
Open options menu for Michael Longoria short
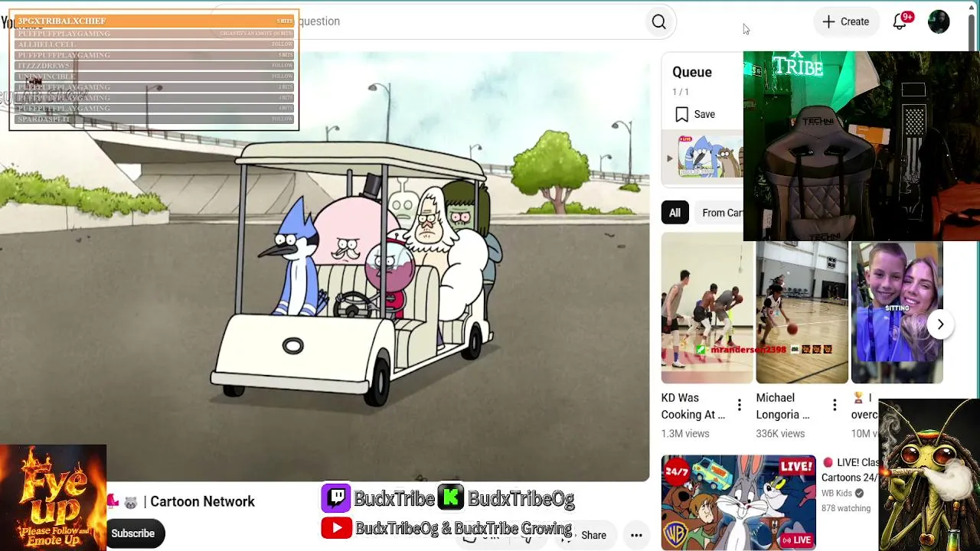pos(835,406)
